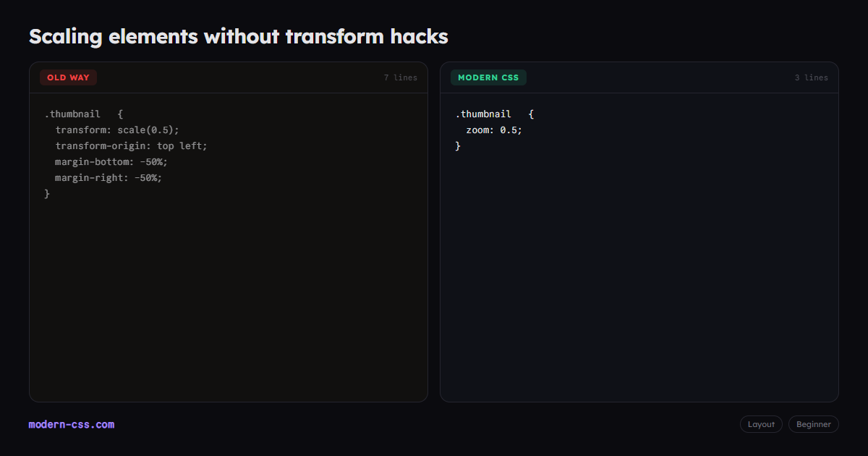Click the 'margin-right: -50%;' code line

coord(109,177)
